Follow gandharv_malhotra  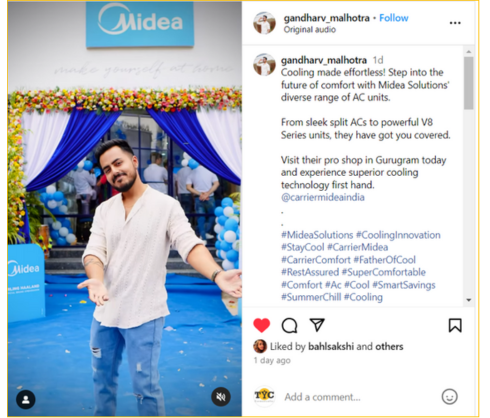(x=394, y=18)
